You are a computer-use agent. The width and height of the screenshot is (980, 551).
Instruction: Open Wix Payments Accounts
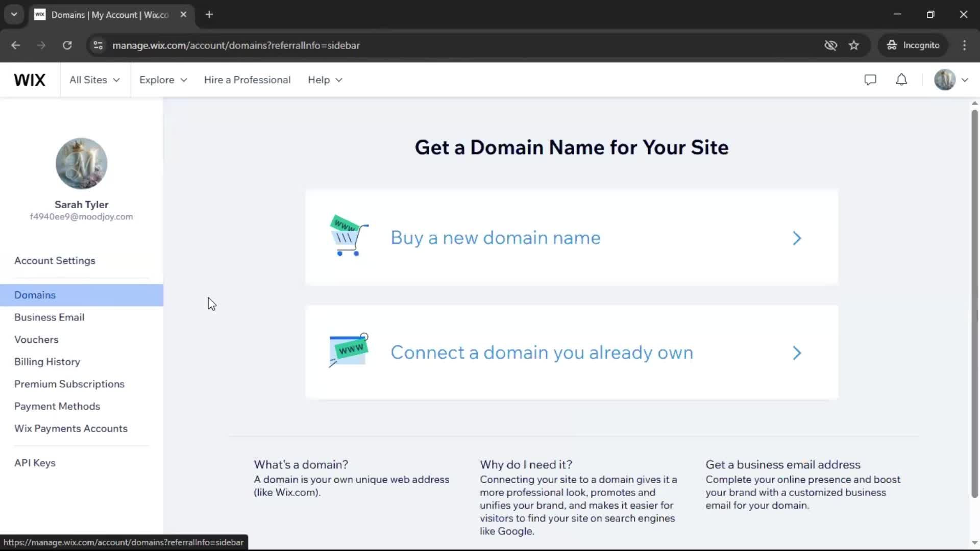[x=71, y=429]
